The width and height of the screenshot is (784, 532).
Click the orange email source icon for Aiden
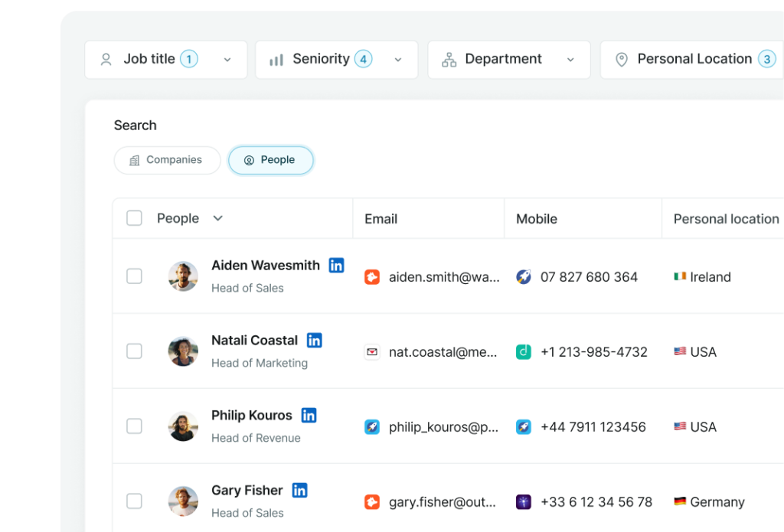pyautogui.click(x=372, y=277)
